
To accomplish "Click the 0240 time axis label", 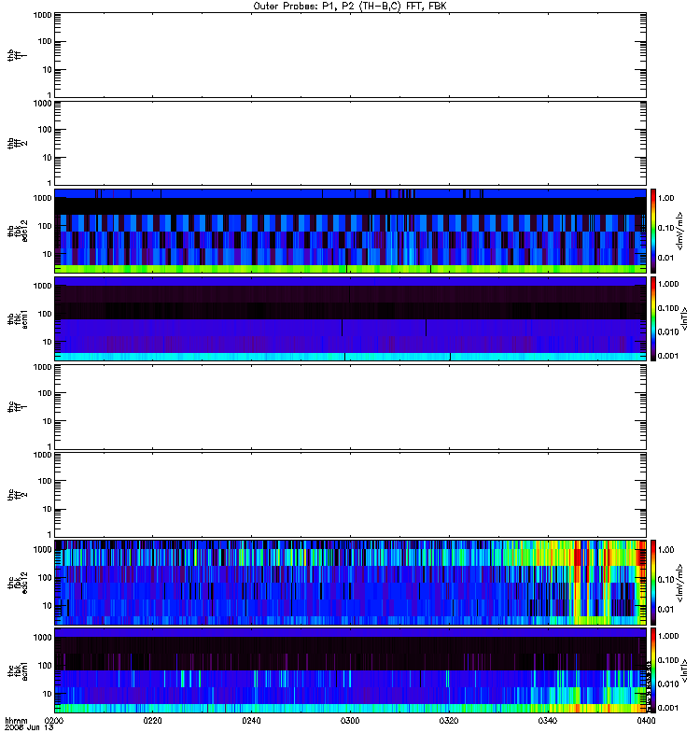I will (251, 721).
